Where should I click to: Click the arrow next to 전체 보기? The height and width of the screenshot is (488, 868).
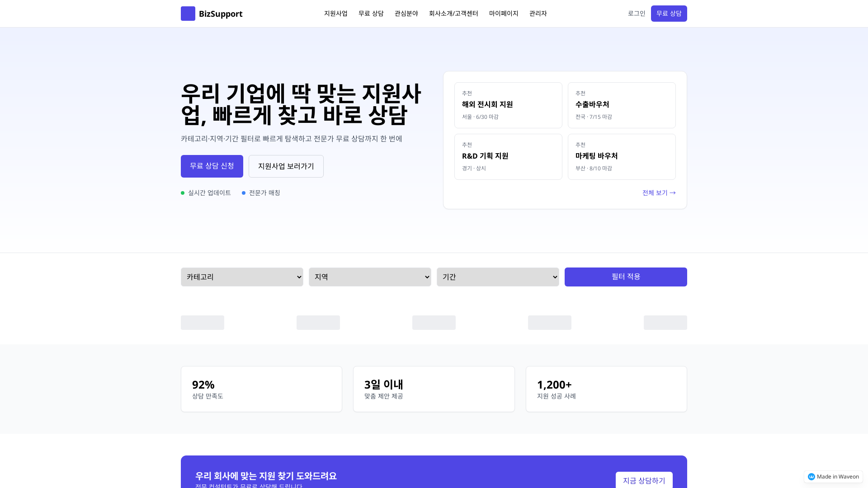(673, 193)
